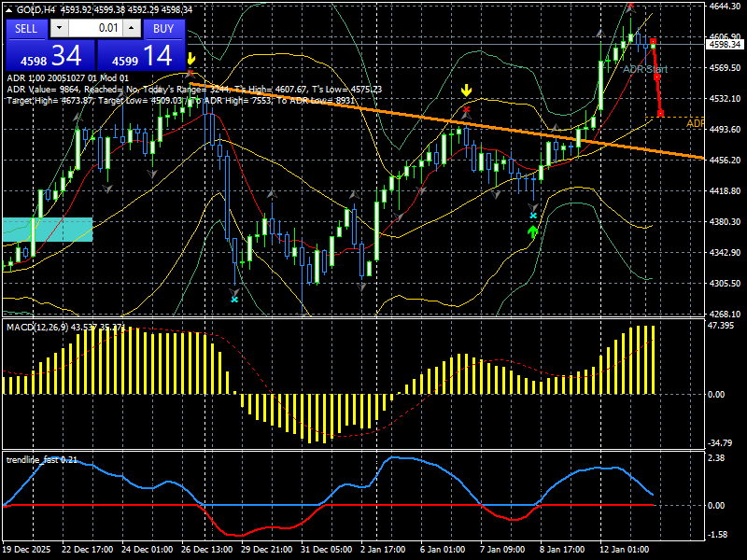The height and width of the screenshot is (560, 747).
Task: Click the top square of red projection line
Action: 653,41
